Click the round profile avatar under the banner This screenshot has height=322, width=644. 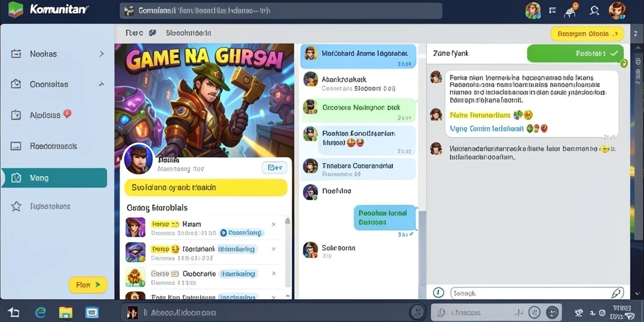pos(139,159)
